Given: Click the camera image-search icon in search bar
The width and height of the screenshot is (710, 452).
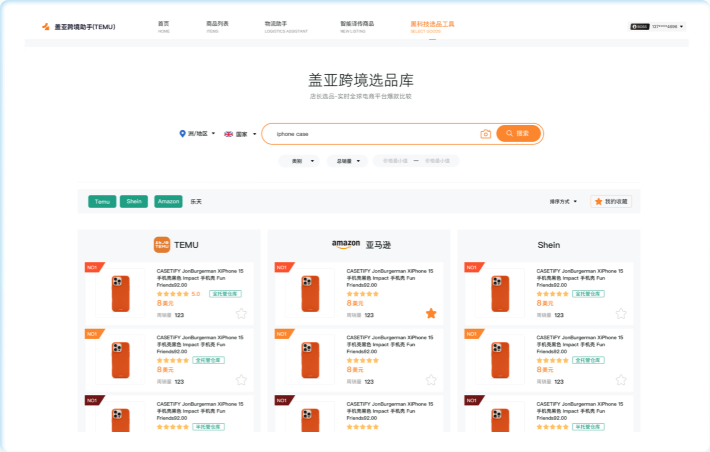Looking at the screenshot, I should 485,134.
